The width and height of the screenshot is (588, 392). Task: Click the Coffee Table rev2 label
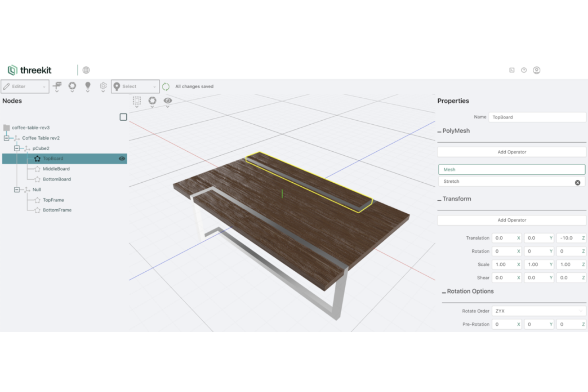41,138
